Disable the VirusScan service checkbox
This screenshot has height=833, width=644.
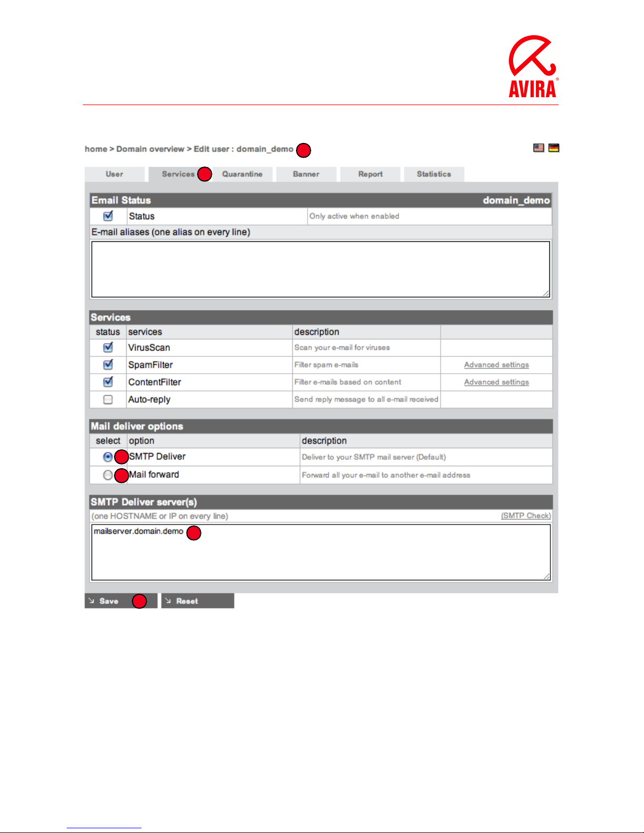(x=108, y=347)
